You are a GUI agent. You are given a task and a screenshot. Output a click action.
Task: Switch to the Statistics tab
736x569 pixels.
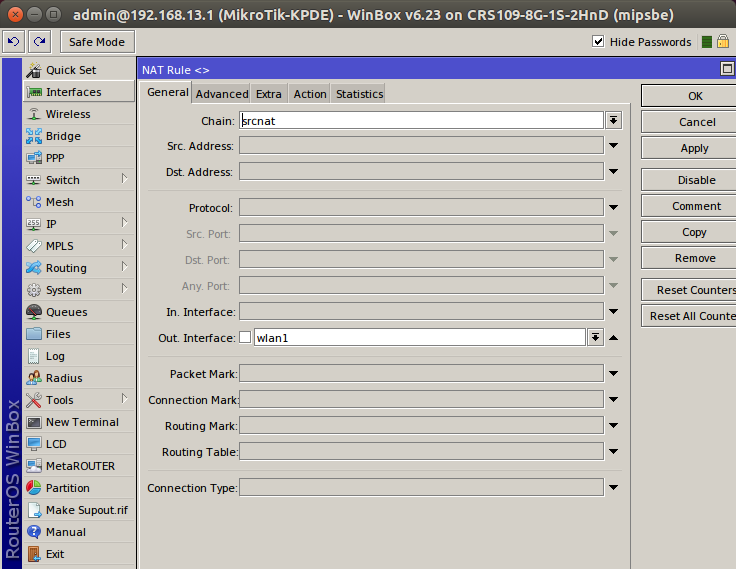click(x=360, y=94)
